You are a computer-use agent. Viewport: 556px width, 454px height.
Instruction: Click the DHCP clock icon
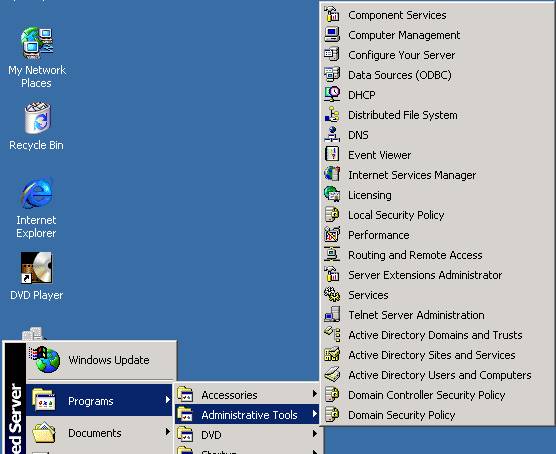coord(332,94)
